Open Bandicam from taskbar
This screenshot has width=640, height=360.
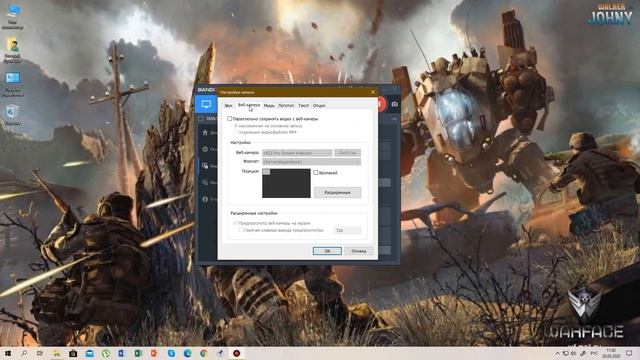coord(236,353)
